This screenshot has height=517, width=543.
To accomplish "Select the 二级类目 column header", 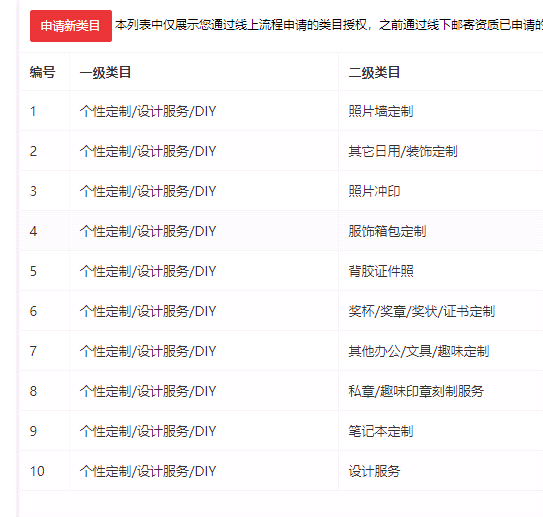I will click(374, 72).
